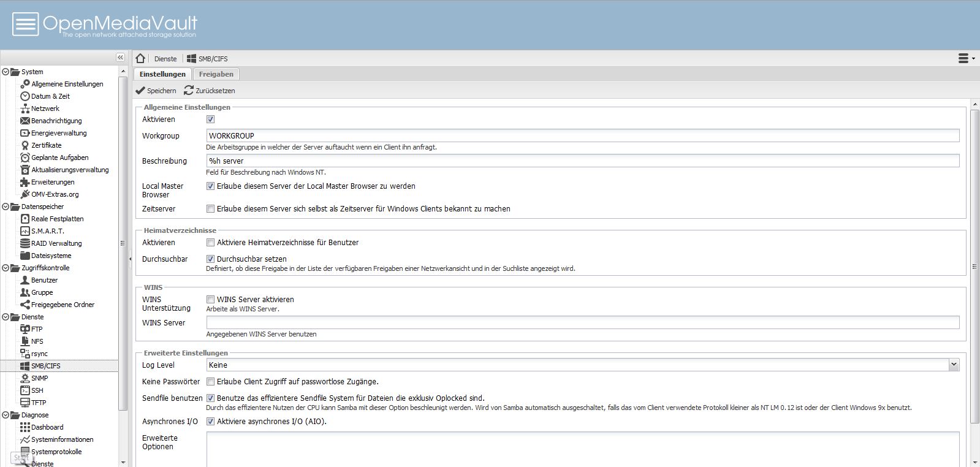Click the FTP service icon
Image resolution: width=980 pixels, height=467 pixels.
25,329
